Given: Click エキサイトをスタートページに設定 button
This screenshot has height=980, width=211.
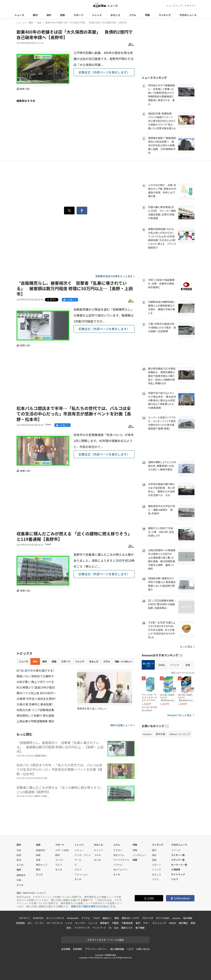Looking at the screenshot, I should click(105, 940).
